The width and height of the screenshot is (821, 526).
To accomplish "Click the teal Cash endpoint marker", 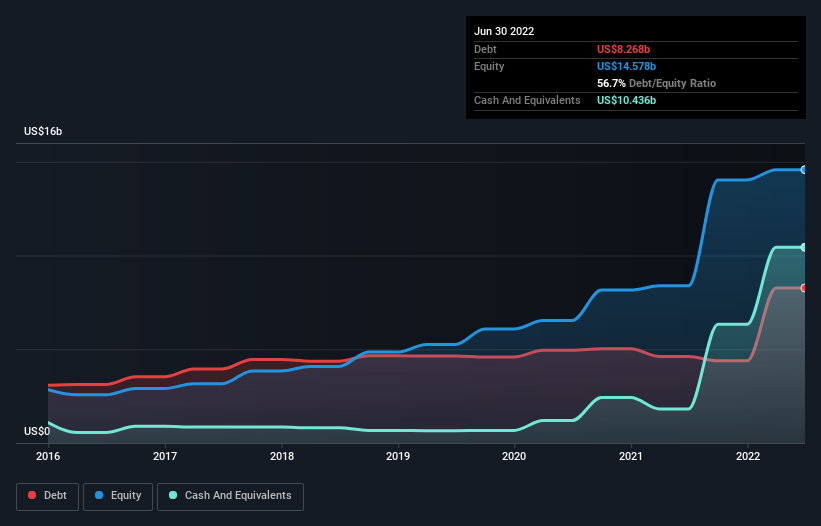I will pyautogui.click(x=804, y=247).
